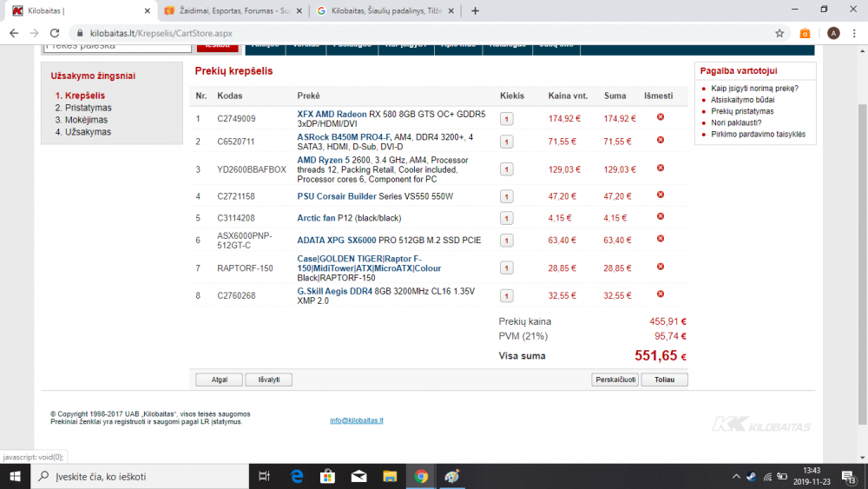Continue with Toliau button
This screenshot has width=868, height=489.
pos(664,380)
